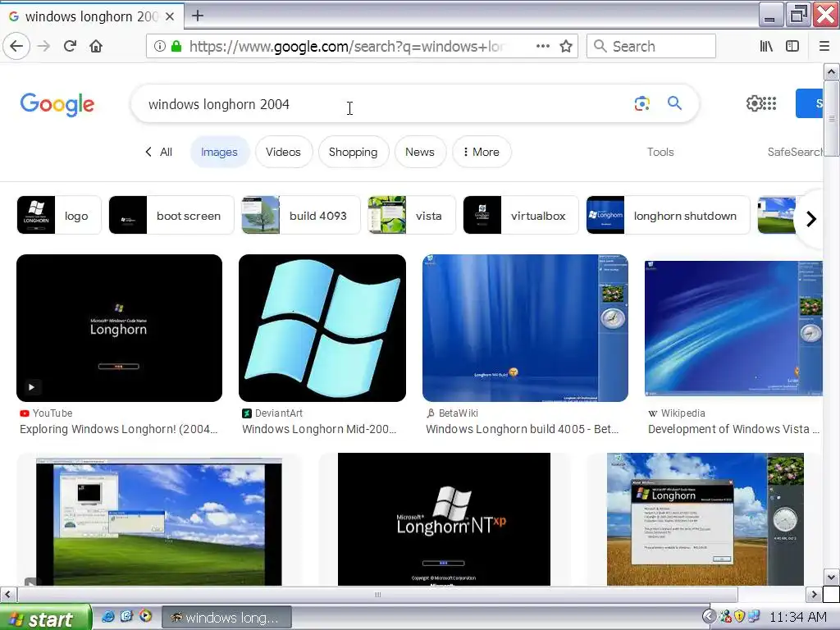Image resolution: width=840 pixels, height=630 pixels.
Task: Click the 'windows long...' taskbar button
Action: pos(226,618)
